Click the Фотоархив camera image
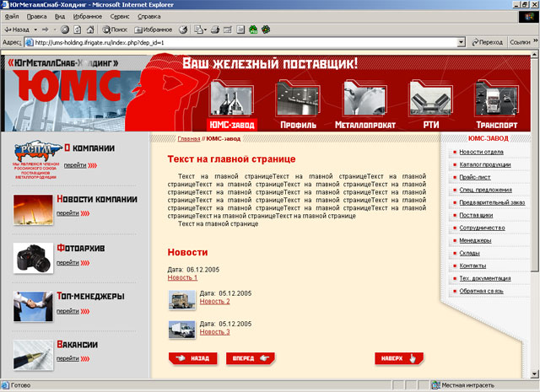The height and width of the screenshot is (392, 540). 33,258
